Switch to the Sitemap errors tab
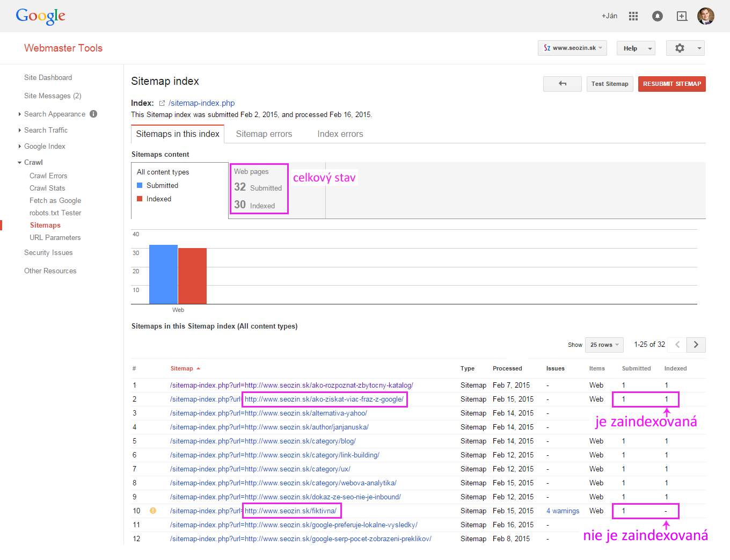 tap(264, 134)
